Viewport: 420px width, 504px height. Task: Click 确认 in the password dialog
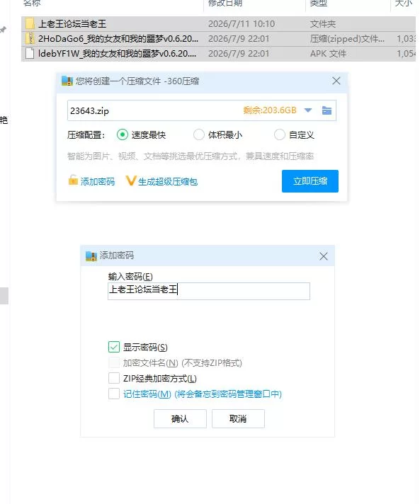[x=180, y=418]
